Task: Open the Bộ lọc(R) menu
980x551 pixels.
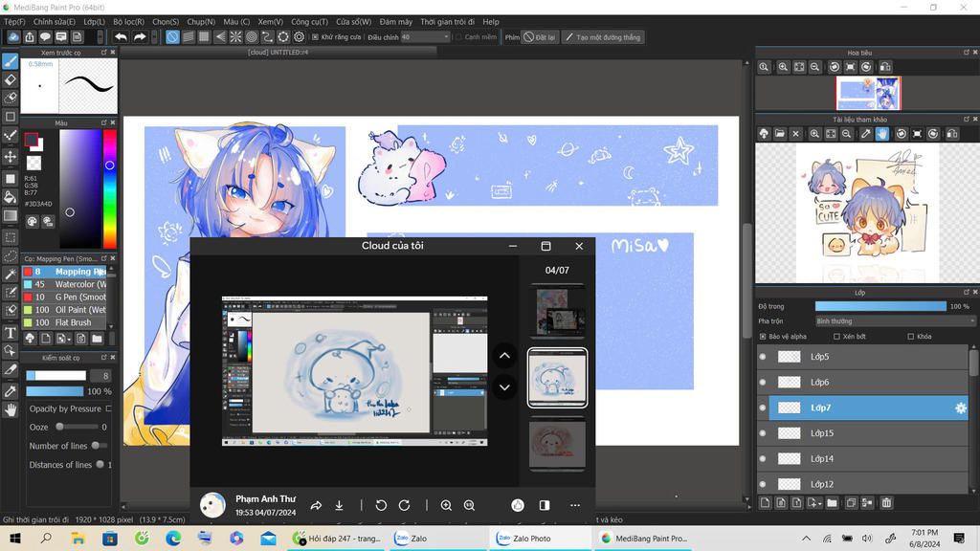Action: [x=129, y=22]
